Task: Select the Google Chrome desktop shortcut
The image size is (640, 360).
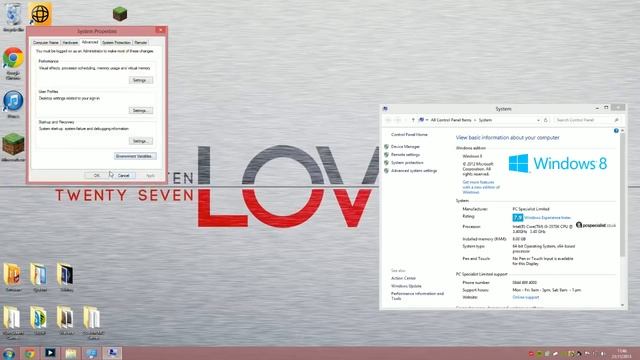Action: 13,62
